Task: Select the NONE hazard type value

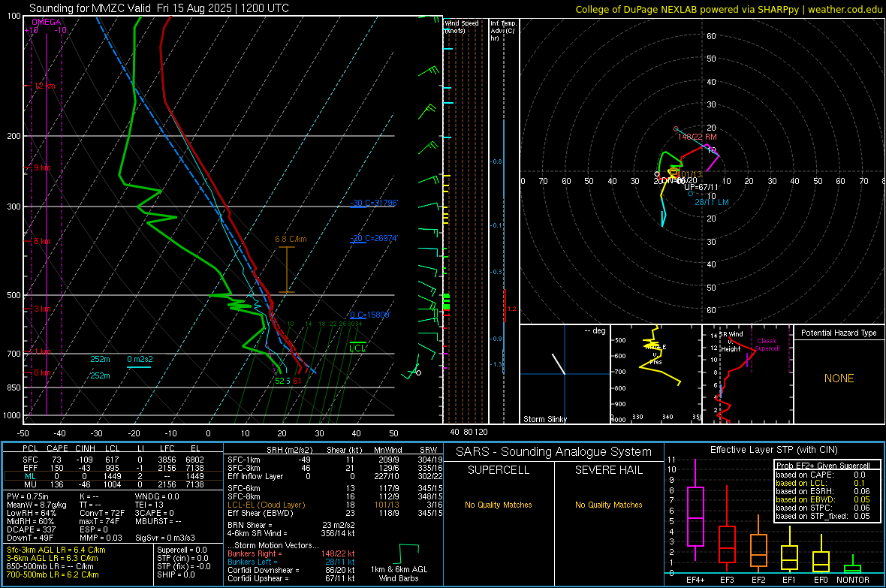Action: coord(839,378)
